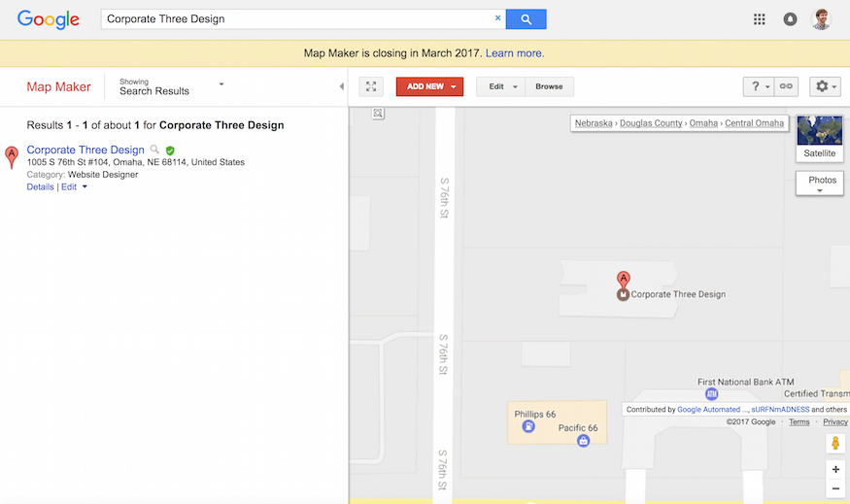Open the Google apps grid
This screenshot has height=504, width=850.
coord(760,19)
